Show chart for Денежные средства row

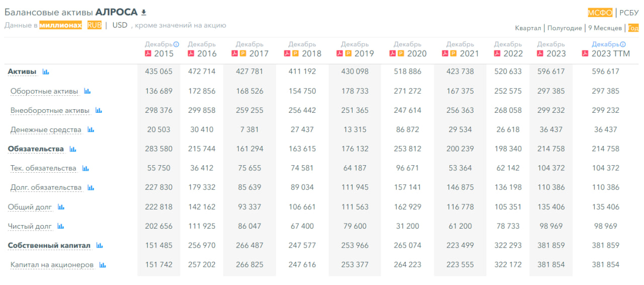point(91,130)
